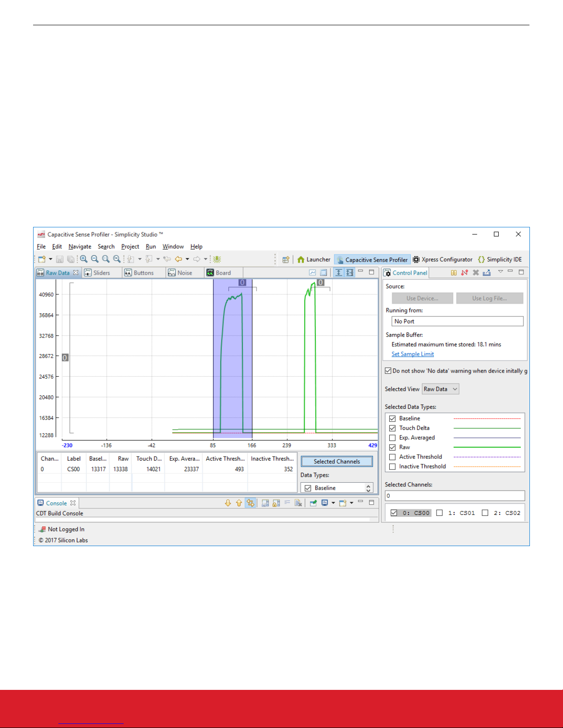Image resolution: width=563 pixels, height=728 pixels.
Task: Click the Data Types list spinner arrows beside Baseline
Action: point(368,488)
